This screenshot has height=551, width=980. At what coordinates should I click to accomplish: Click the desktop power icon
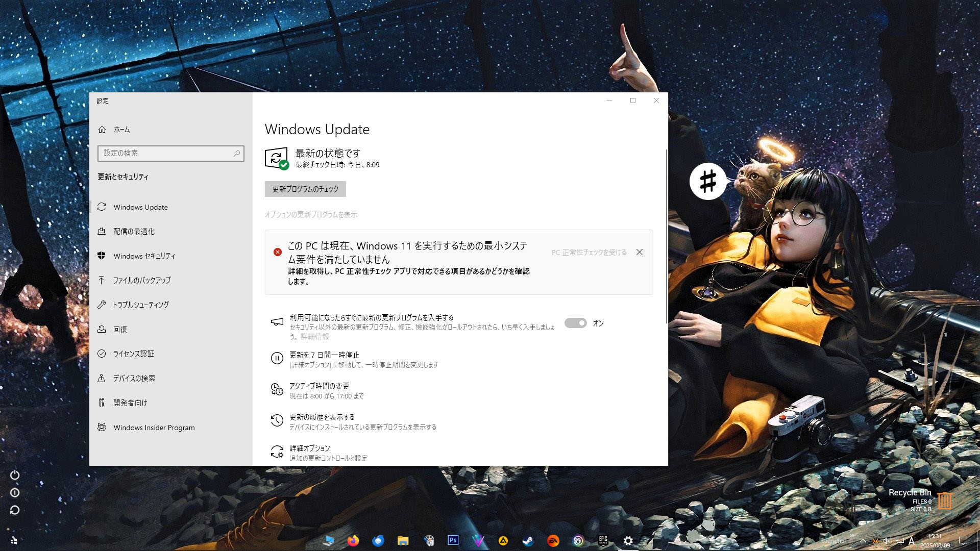(15, 475)
